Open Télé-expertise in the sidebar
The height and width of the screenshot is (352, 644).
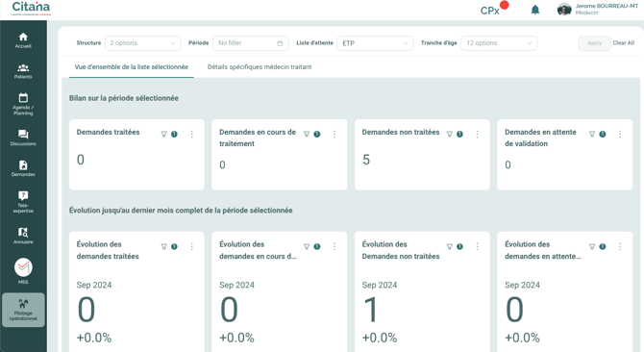pos(23,202)
